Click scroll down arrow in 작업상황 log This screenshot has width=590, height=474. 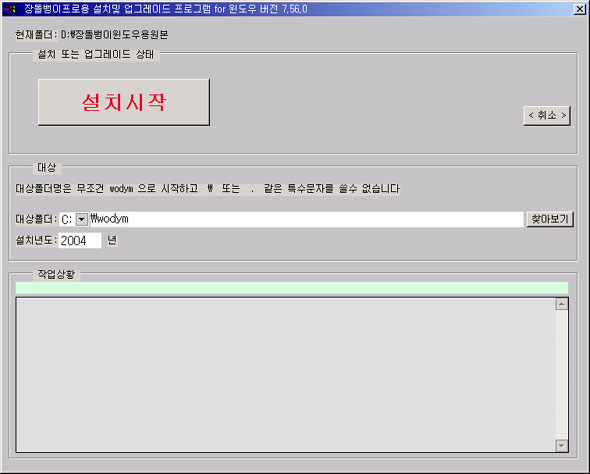click(561, 445)
